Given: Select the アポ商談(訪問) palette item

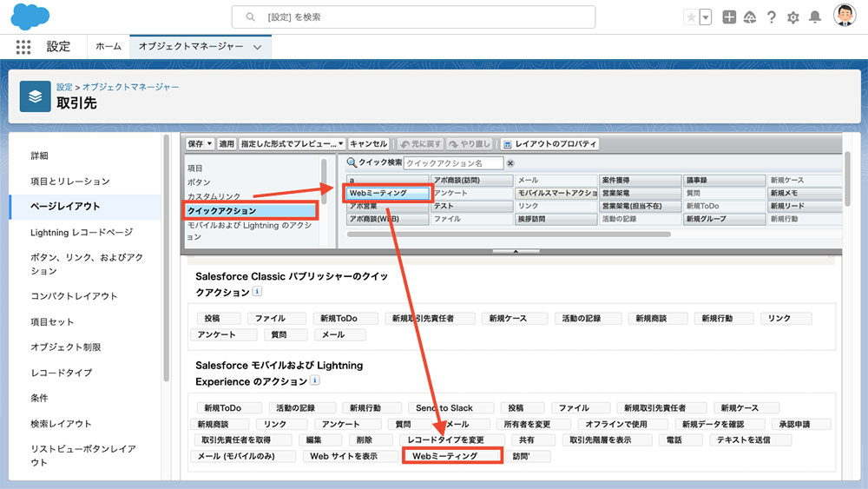Looking at the screenshot, I should [x=472, y=181].
